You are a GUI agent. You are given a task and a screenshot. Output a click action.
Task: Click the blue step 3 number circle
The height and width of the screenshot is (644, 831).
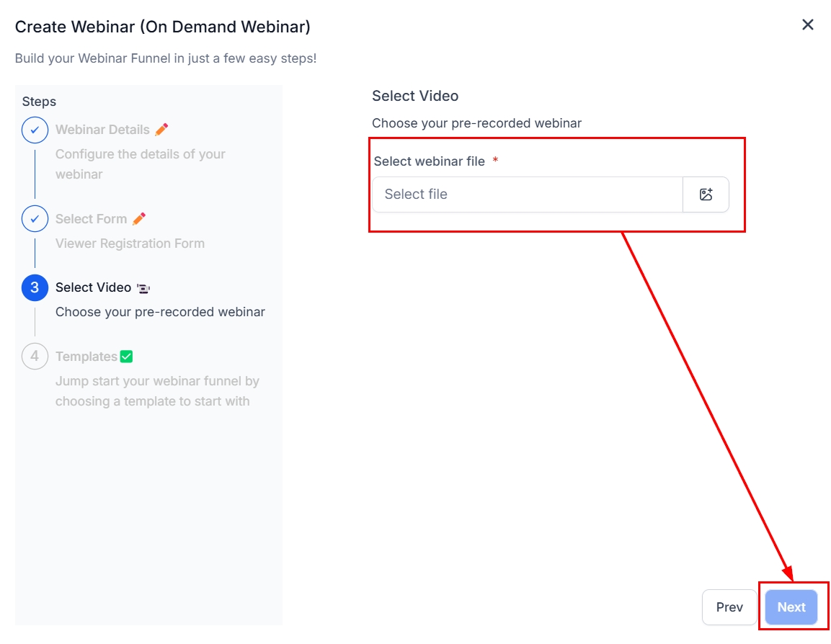35,287
